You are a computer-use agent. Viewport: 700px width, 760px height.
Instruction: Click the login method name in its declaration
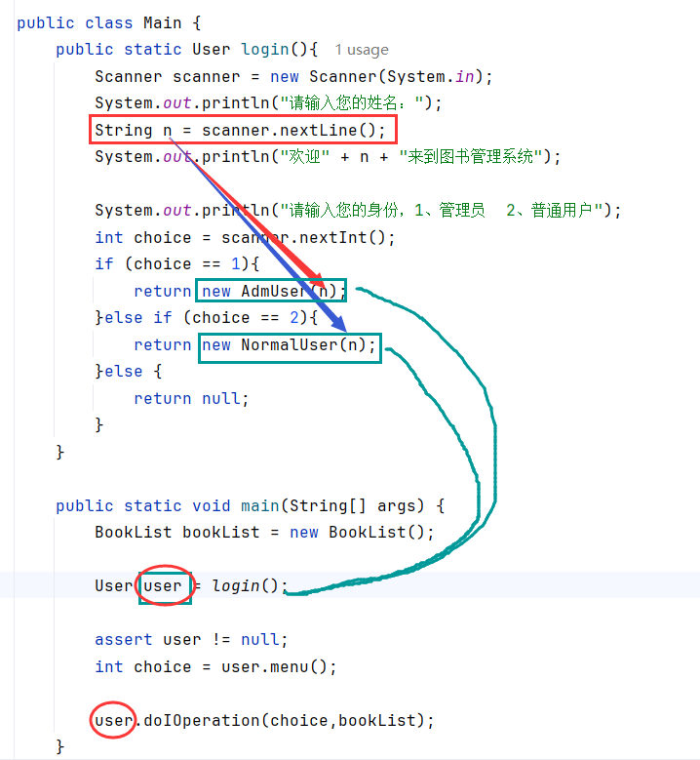click(x=265, y=50)
